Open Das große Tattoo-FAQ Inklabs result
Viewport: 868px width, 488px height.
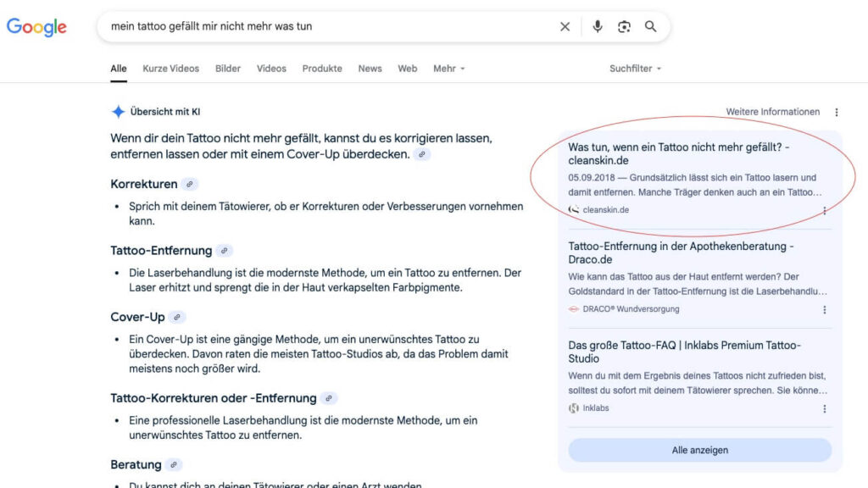[684, 352]
